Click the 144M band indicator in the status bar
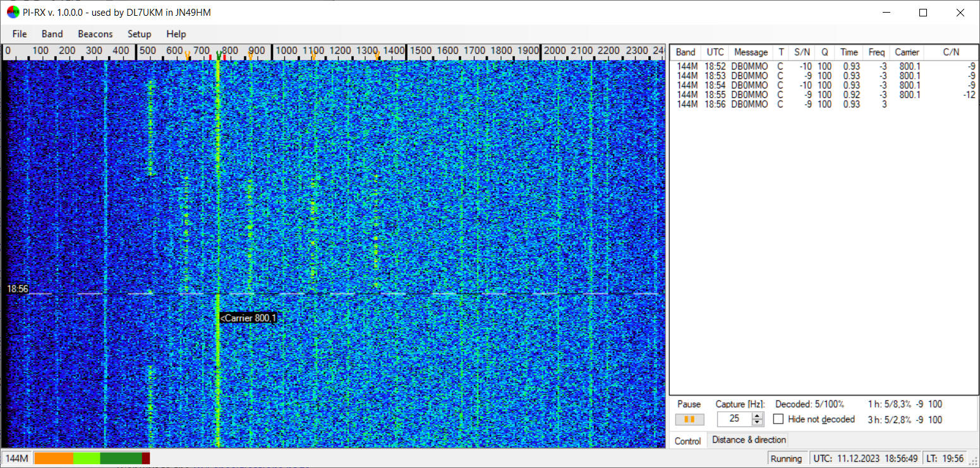The width and height of the screenshot is (980, 468). pyautogui.click(x=17, y=459)
